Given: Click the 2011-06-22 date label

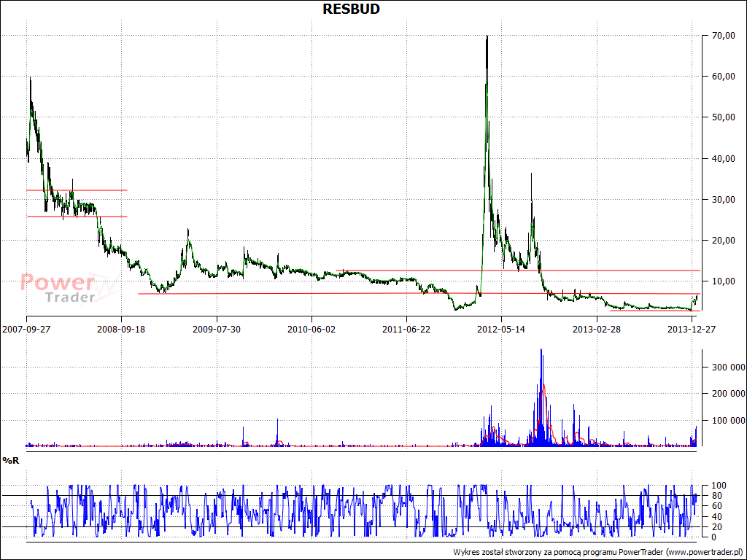Looking at the screenshot, I should (406, 329).
